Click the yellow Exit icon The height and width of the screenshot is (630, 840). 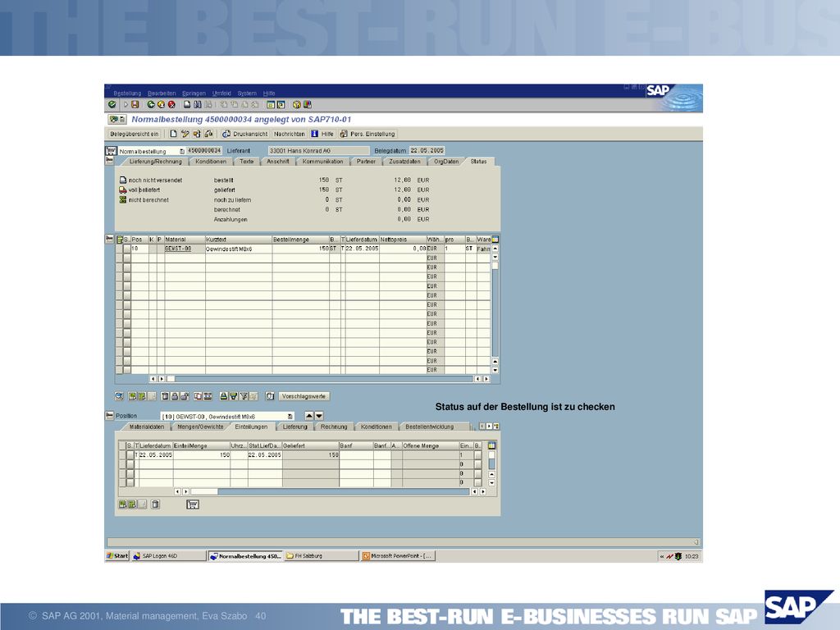[x=162, y=105]
